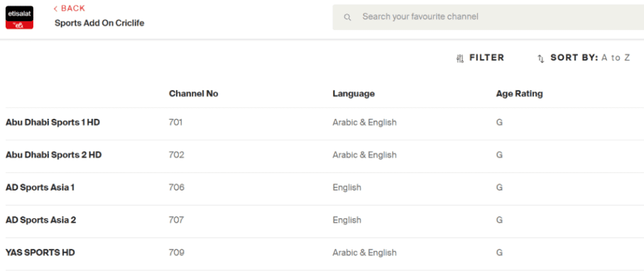Select AD Sports Asia 1 channel
The height and width of the screenshot is (278, 644).
coord(40,188)
